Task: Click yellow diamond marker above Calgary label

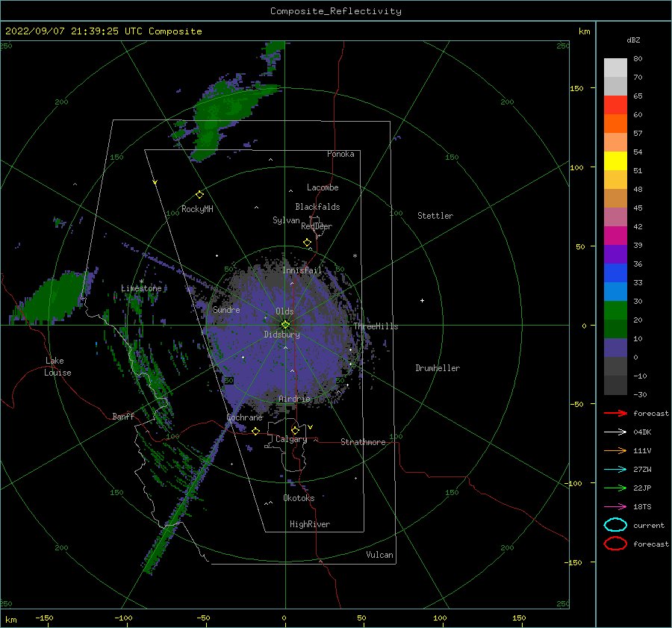Action: 295,430
